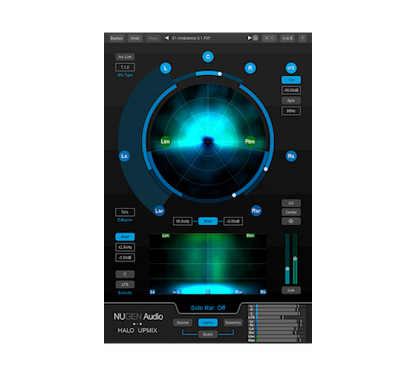Screen dimensions: 416x376
Task: Select the Source monitoring mode
Action: (x=183, y=323)
